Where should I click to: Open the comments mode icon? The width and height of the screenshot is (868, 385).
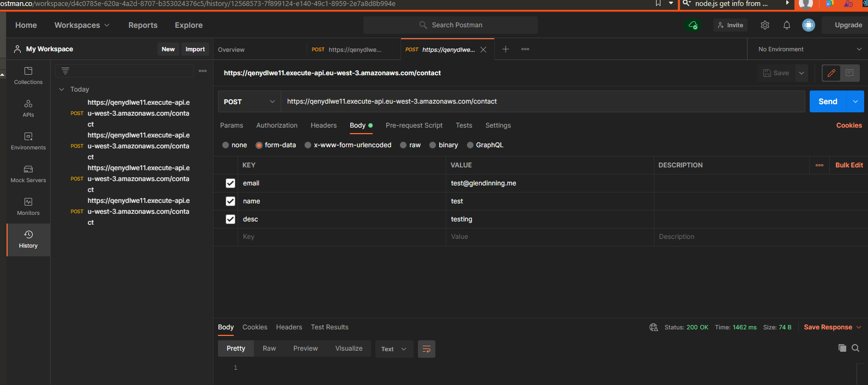click(x=849, y=73)
